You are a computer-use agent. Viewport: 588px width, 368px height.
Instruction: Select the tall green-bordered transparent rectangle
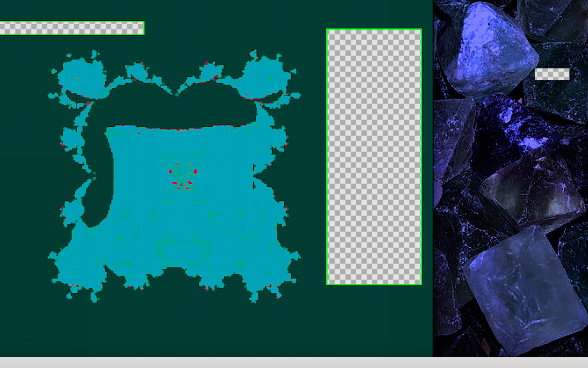374,157
